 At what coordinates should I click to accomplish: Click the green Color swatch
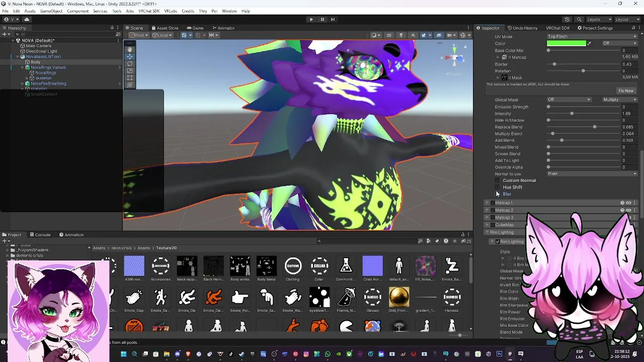567,44
